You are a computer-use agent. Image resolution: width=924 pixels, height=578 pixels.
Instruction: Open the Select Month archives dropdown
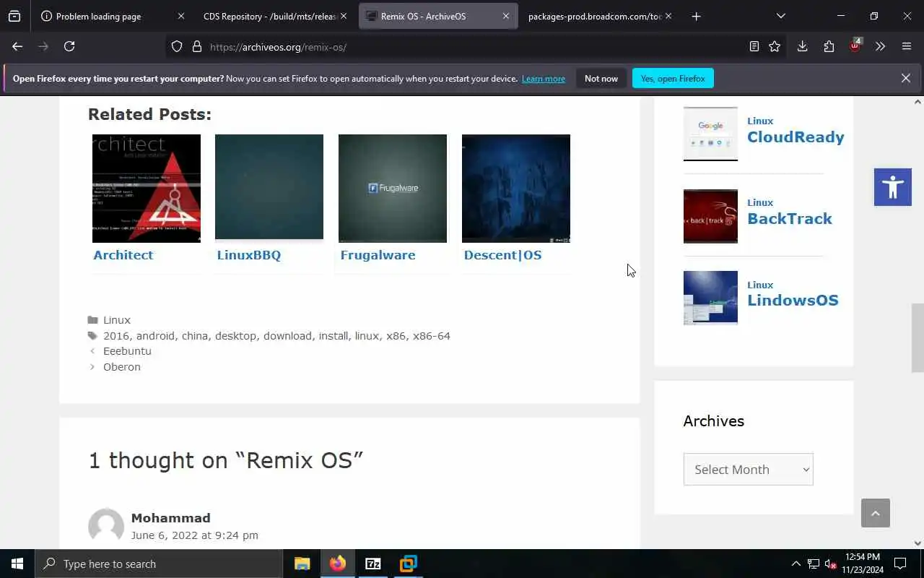tap(748, 469)
